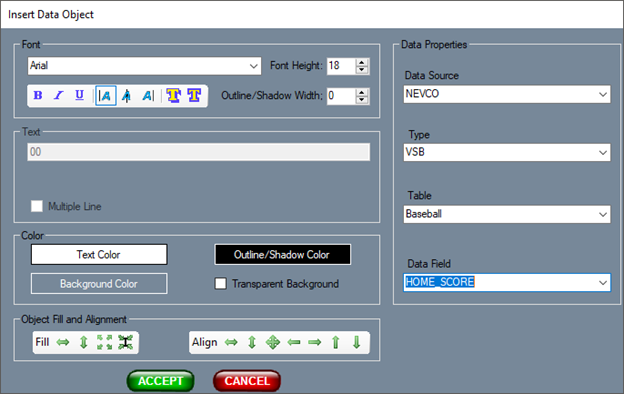The image size is (624, 394).
Task: Click the CANCEL button
Action: coord(247,381)
